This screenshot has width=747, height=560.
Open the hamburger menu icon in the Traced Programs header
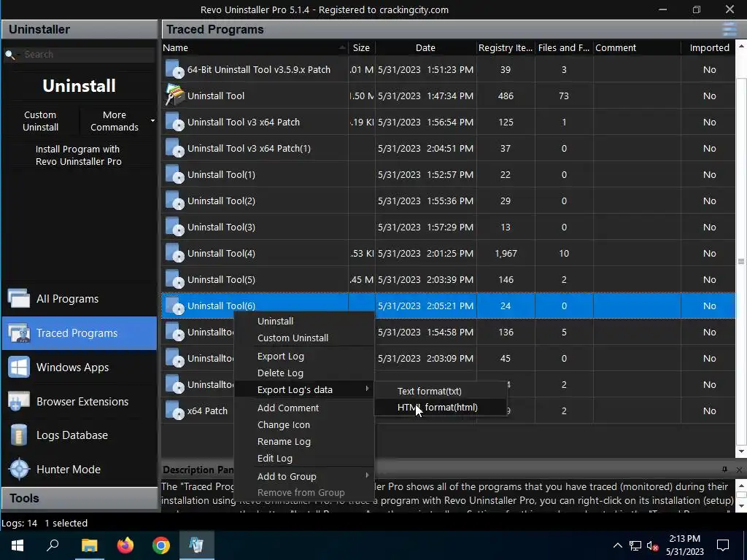(729, 29)
